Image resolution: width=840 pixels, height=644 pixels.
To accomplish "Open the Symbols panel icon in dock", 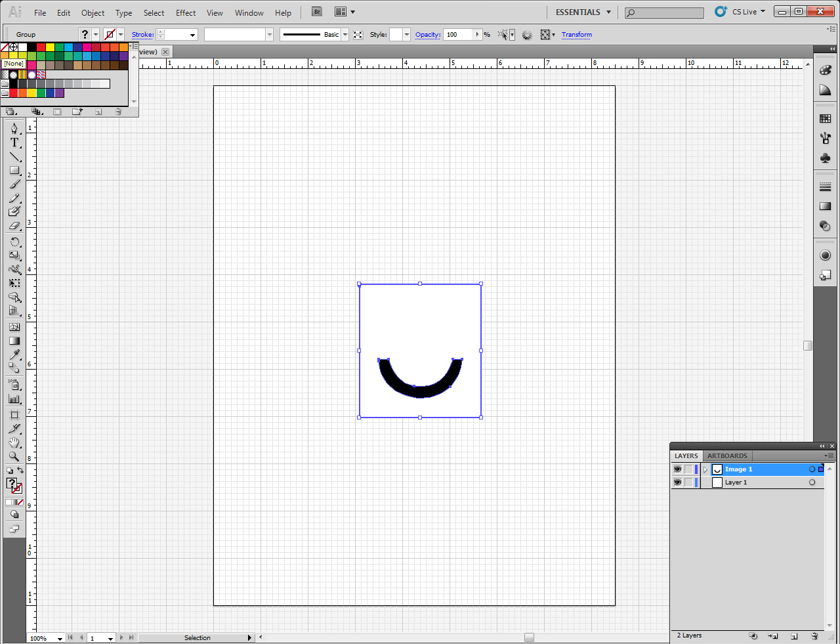I will (x=826, y=158).
